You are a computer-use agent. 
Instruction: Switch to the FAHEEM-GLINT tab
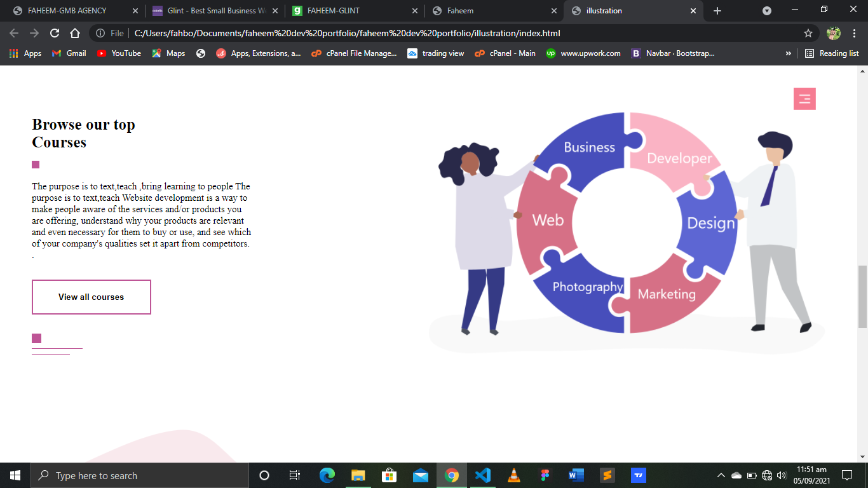(355, 11)
